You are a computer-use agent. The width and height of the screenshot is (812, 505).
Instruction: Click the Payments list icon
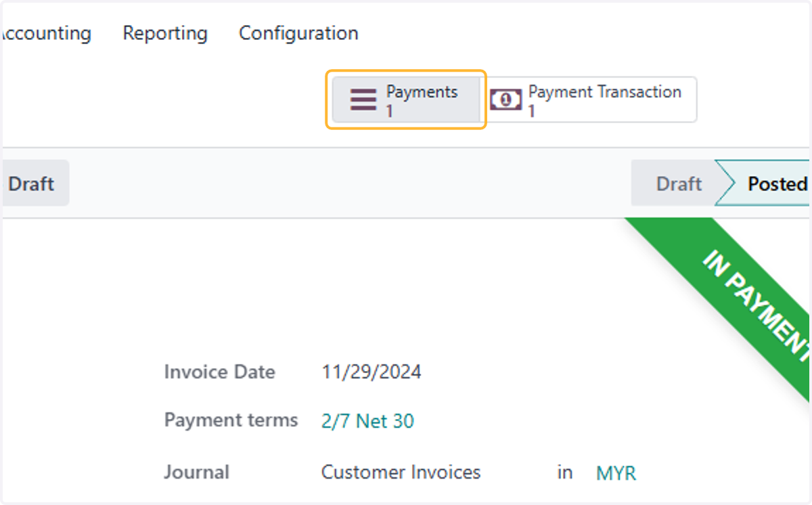click(363, 100)
